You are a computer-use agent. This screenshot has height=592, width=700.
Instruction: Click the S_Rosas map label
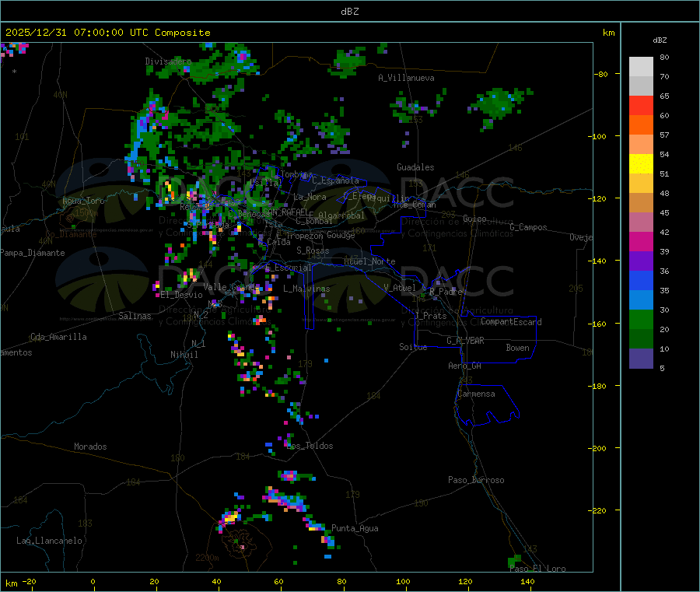pos(313,250)
